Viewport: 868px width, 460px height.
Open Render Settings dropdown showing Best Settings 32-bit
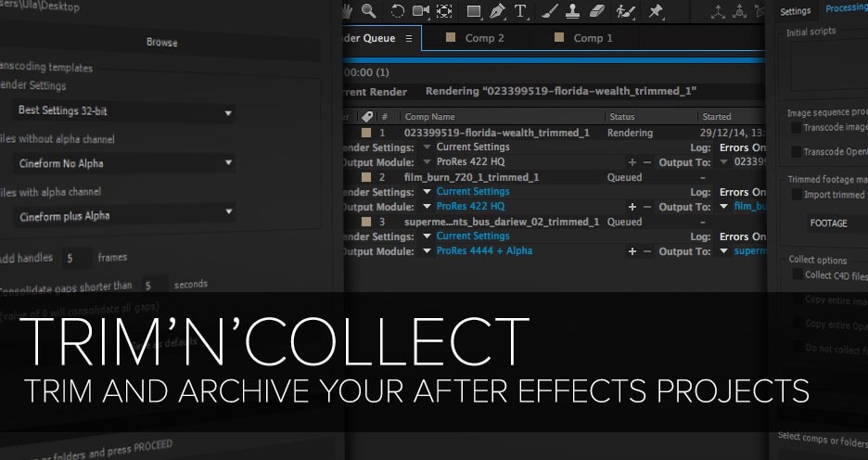tap(124, 111)
